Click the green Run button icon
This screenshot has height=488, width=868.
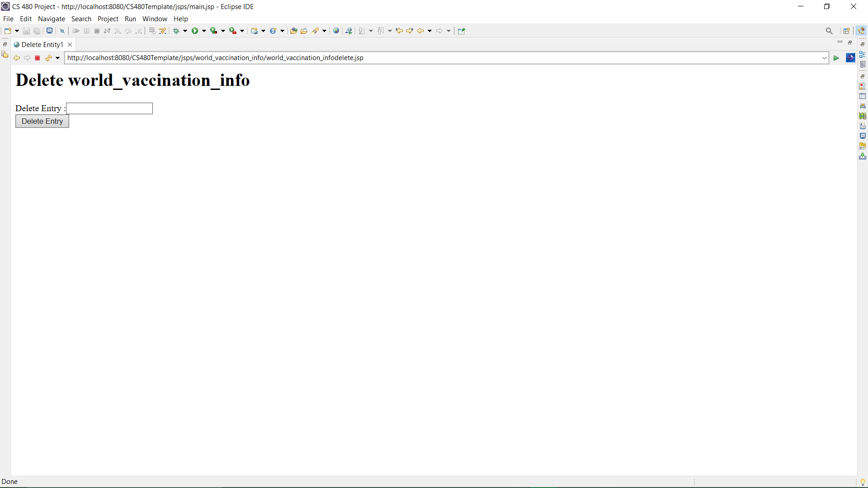click(195, 31)
